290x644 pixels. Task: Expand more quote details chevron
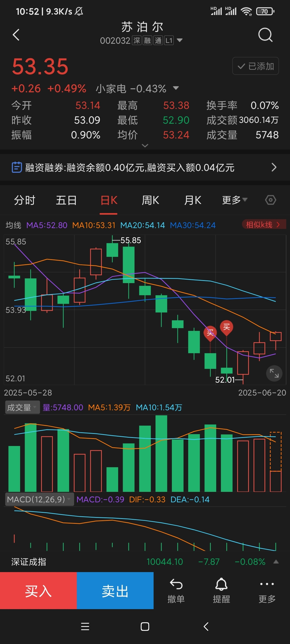pyautogui.click(x=145, y=146)
